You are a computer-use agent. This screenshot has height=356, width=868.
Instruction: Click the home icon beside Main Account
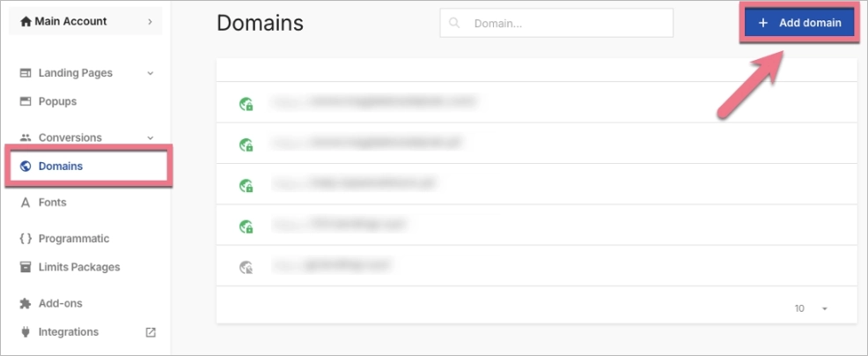(26, 22)
